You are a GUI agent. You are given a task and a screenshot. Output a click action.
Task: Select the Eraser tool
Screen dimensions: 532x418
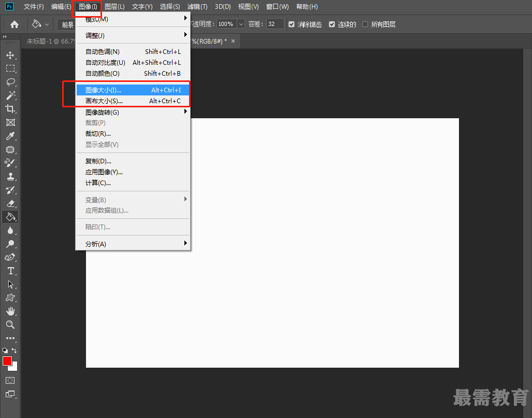(10, 203)
